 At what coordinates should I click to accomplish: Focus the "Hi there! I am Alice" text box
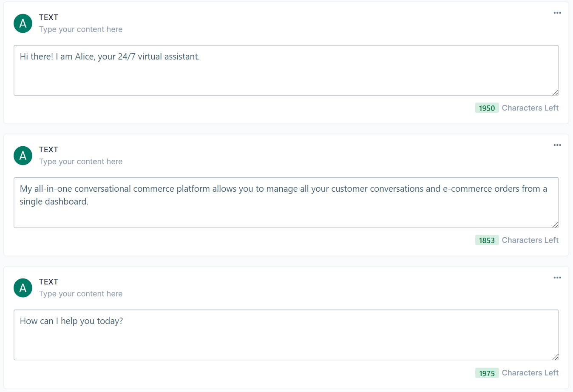[x=286, y=70]
